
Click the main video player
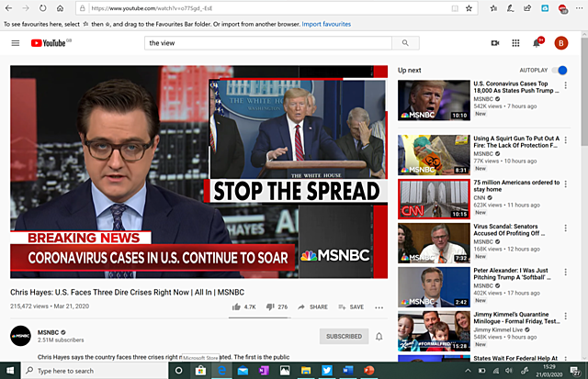tap(198, 172)
